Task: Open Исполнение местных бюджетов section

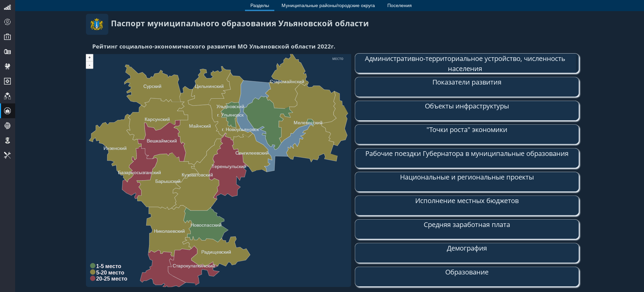Action: click(x=467, y=206)
